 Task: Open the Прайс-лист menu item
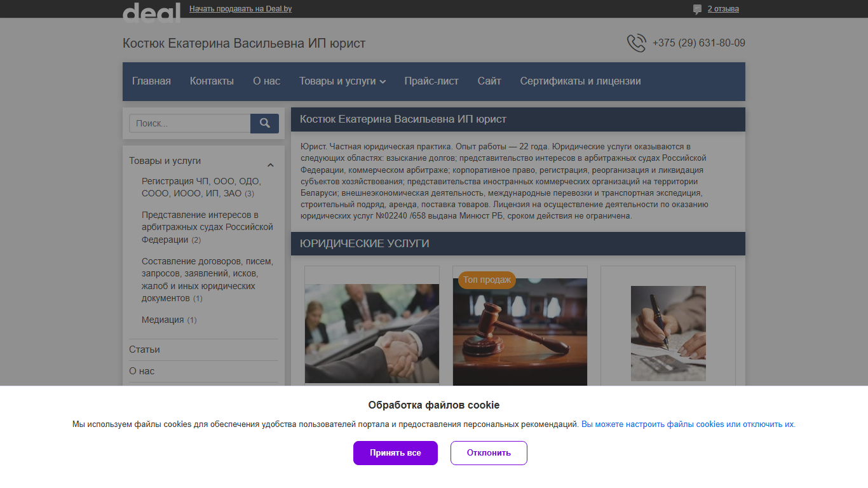coord(431,81)
